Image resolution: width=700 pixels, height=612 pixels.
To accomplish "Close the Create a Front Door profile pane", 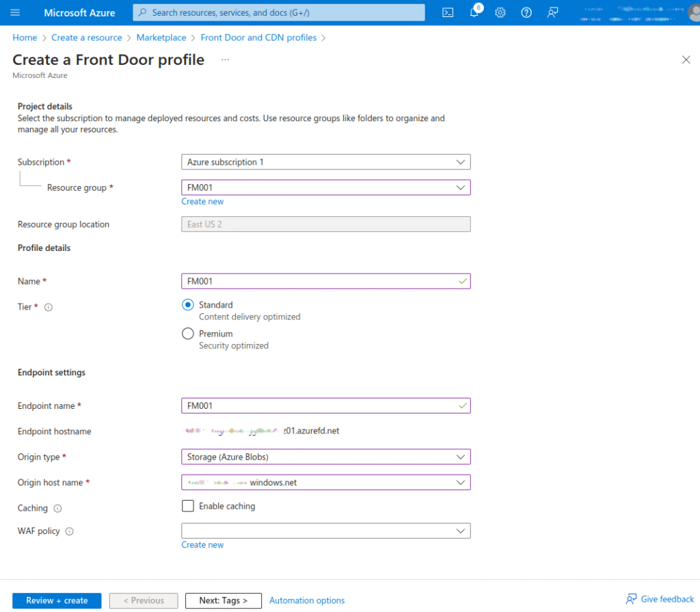I will click(x=686, y=59).
